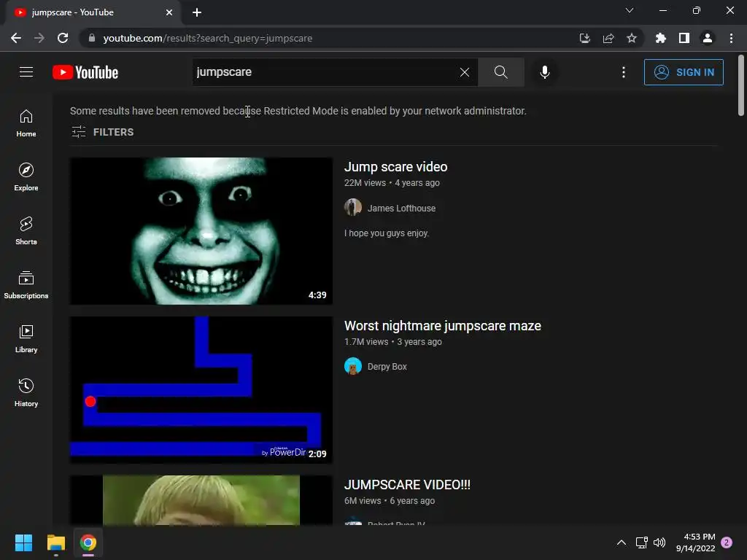The width and height of the screenshot is (747, 560).
Task: Close the jumpscare YouTube tab
Action: tap(169, 12)
